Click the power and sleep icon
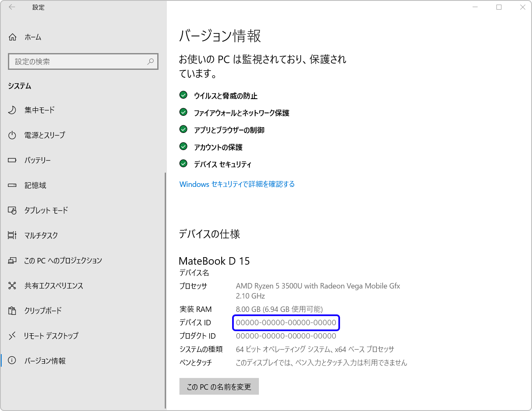This screenshot has height=411, width=532. tap(12, 135)
